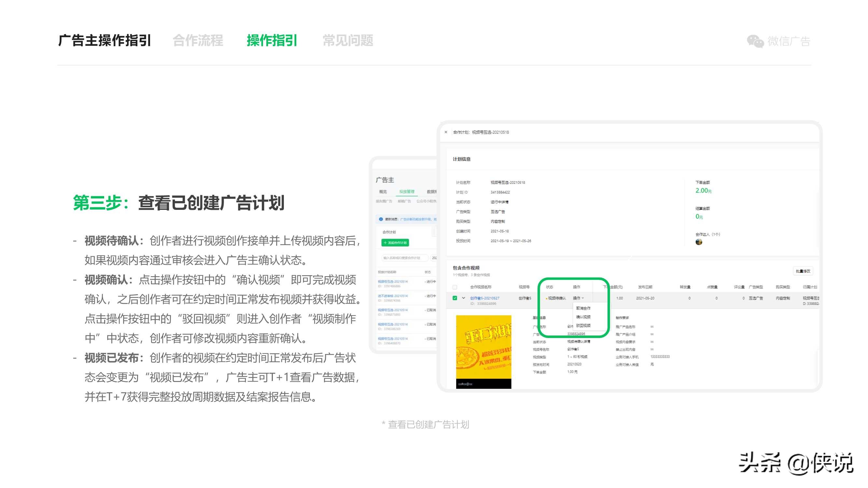Open the 创作者5-20210527 video link

[x=484, y=298]
